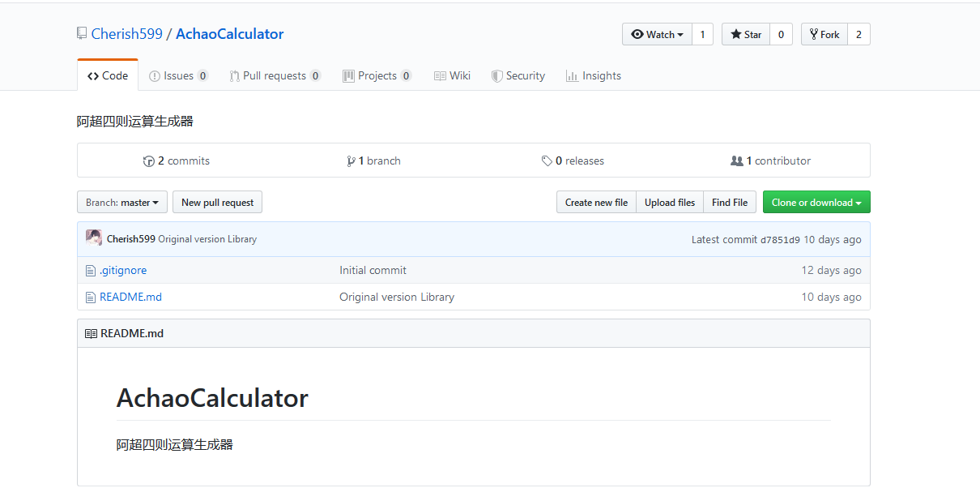The image size is (980, 488).
Task: Switch to the Security tab
Action: pos(518,75)
